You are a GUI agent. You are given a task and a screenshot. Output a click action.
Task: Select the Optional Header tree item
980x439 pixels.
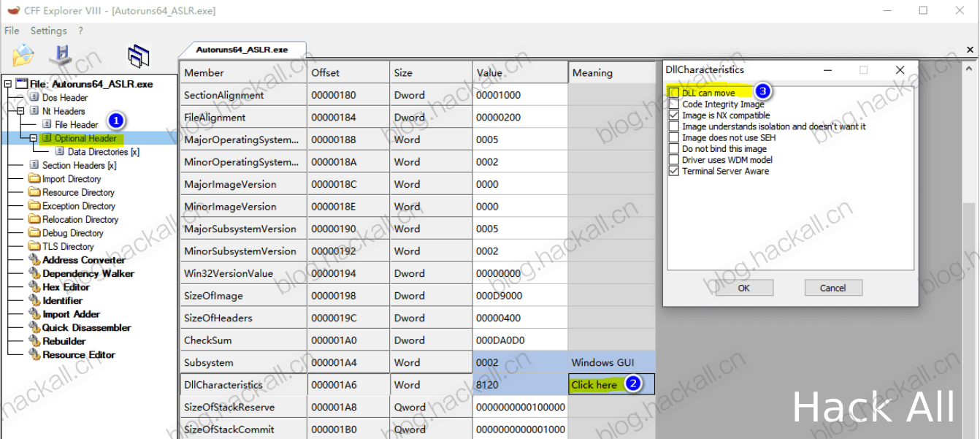point(85,138)
